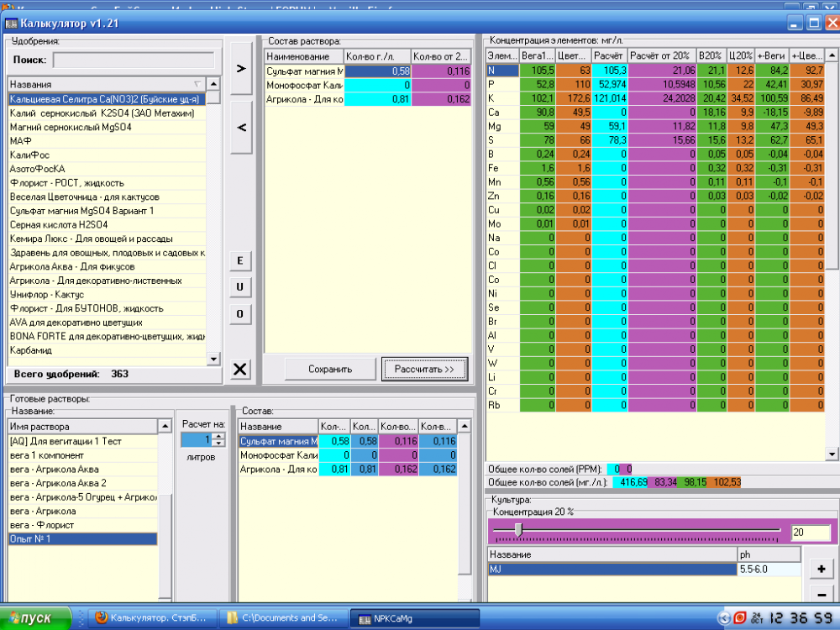The width and height of the screenshot is (840, 630).
Task: Click the 'E' button in middle column
Action: click(240, 260)
